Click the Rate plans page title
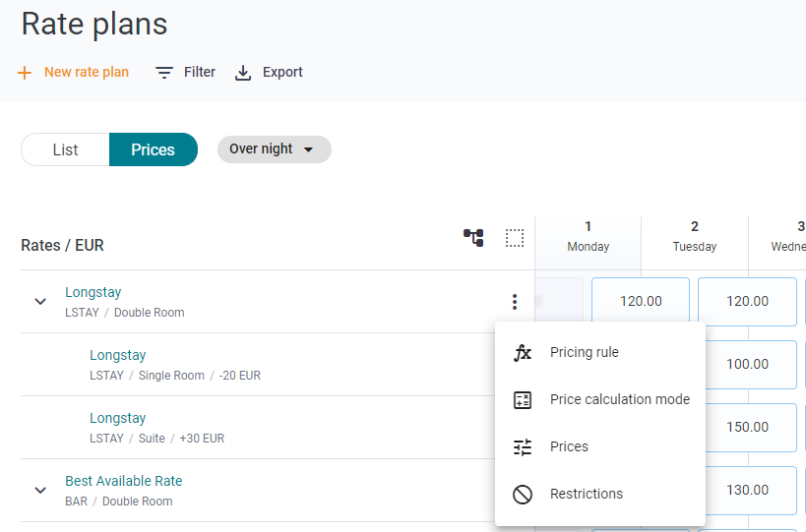Viewport: 806px width, 532px height. tap(94, 25)
